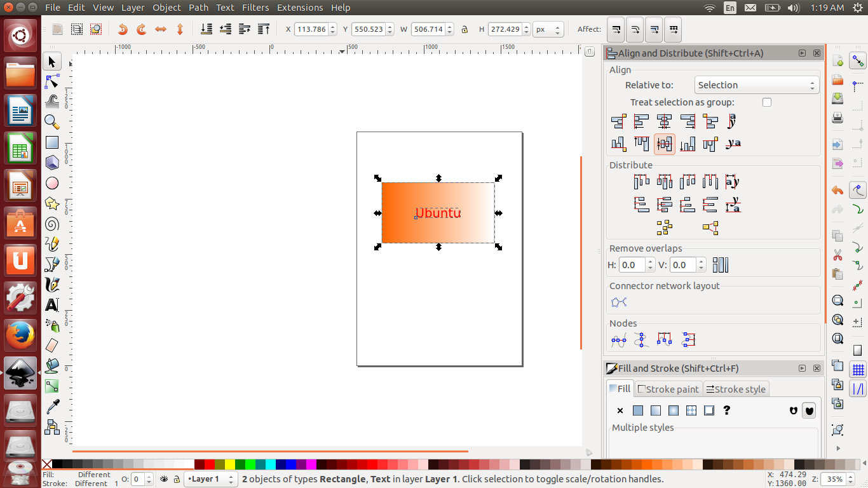Select flat color fill button
Image resolution: width=868 pixels, height=488 pixels.
[x=638, y=411]
